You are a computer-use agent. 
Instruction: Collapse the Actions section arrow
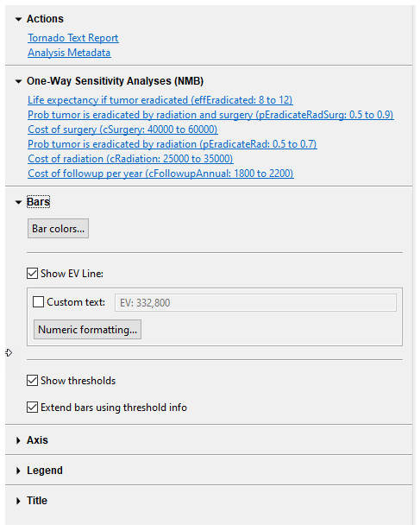pyautogui.click(x=18, y=19)
